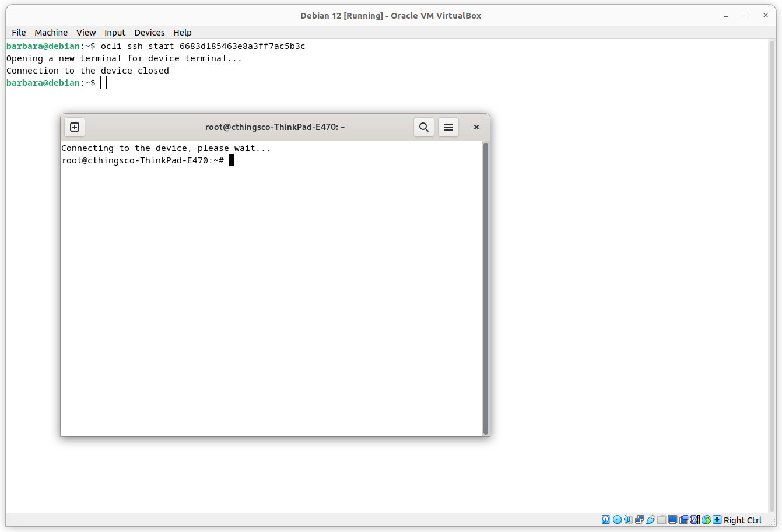Open the Machine menu
The width and height of the screenshot is (782, 532).
[x=51, y=32]
